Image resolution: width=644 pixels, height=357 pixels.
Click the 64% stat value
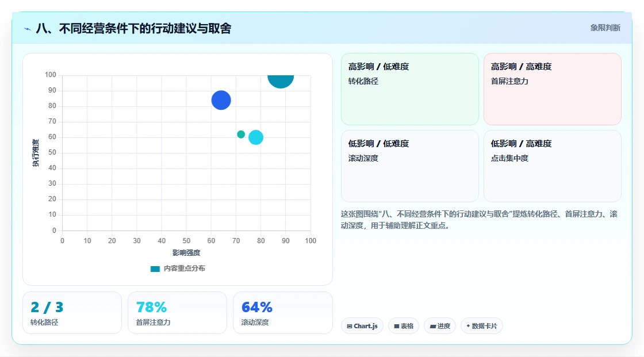click(256, 308)
